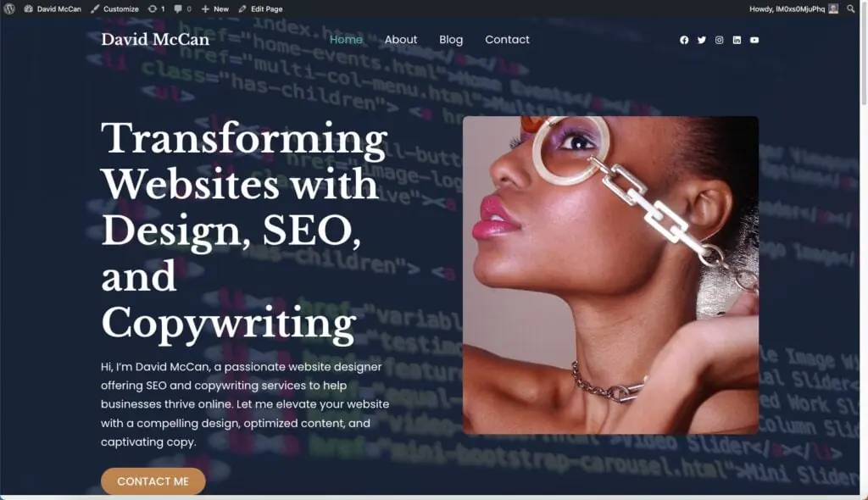Viewport: 868px width, 500px height.
Task: Click the admin bar search magnifier
Action: [851, 8]
